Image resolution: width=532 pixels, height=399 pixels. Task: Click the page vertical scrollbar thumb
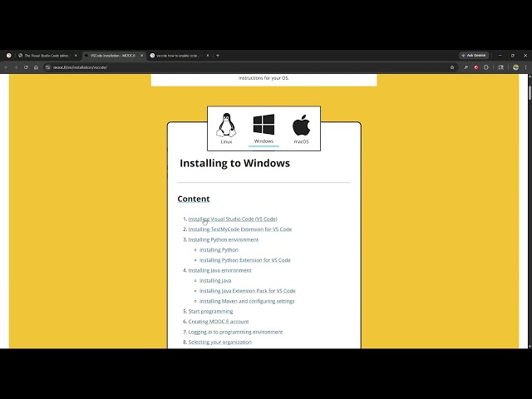[x=530, y=93]
